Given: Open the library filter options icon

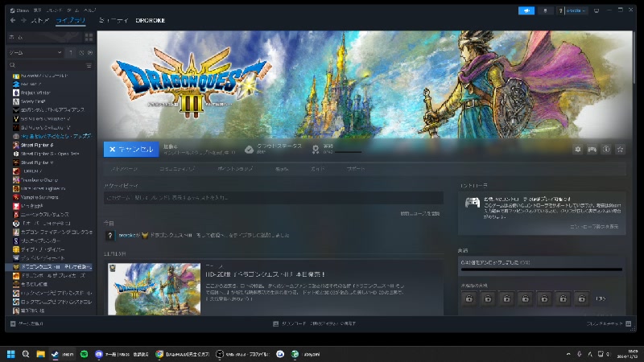Looking at the screenshot, I should (x=89, y=64).
